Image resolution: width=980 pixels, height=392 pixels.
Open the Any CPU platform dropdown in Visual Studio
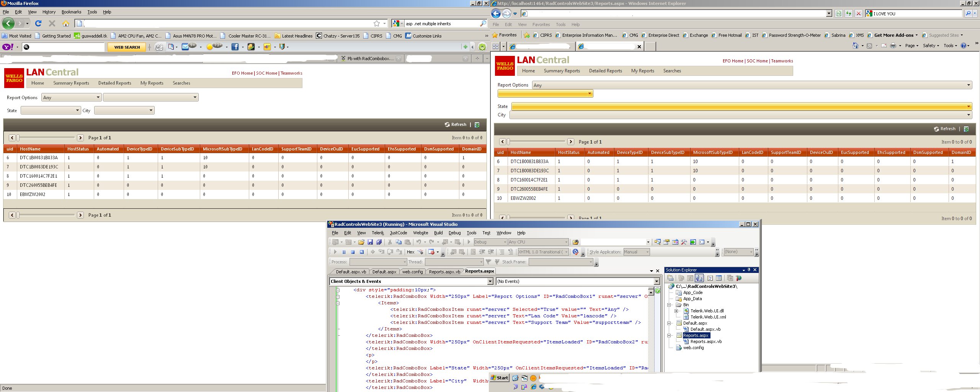point(538,242)
